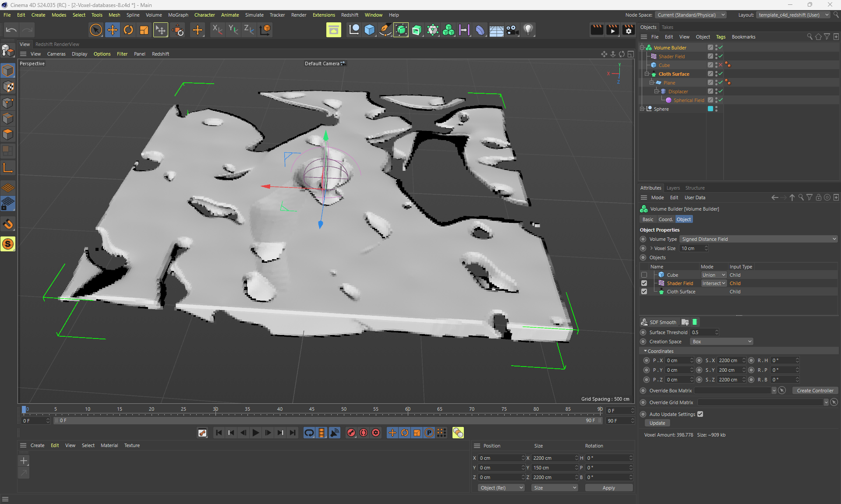Click the Apply button

pos(608,488)
